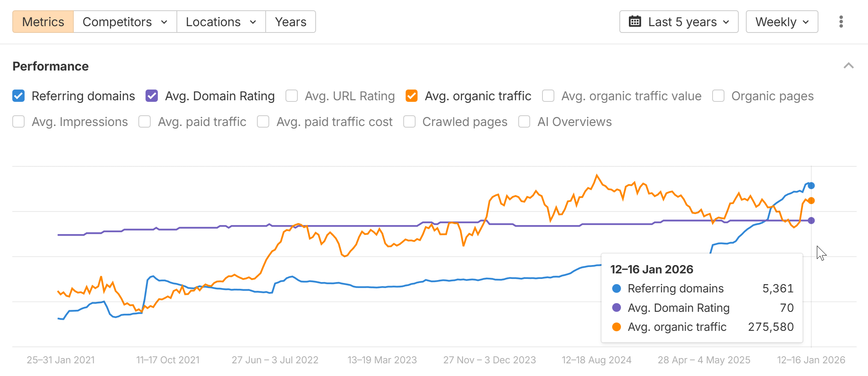Open the Weekly interval dropdown
Screen dimensions: 868x376
tap(782, 22)
